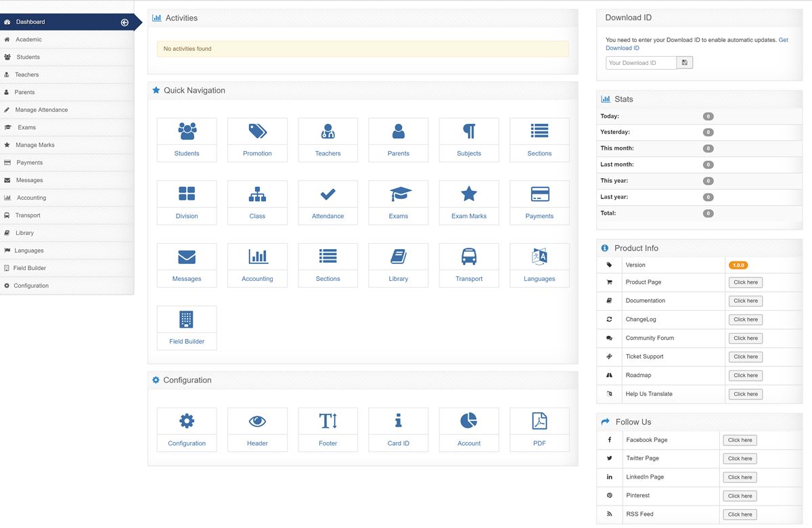Open Library in the sidebar

point(67,233)
